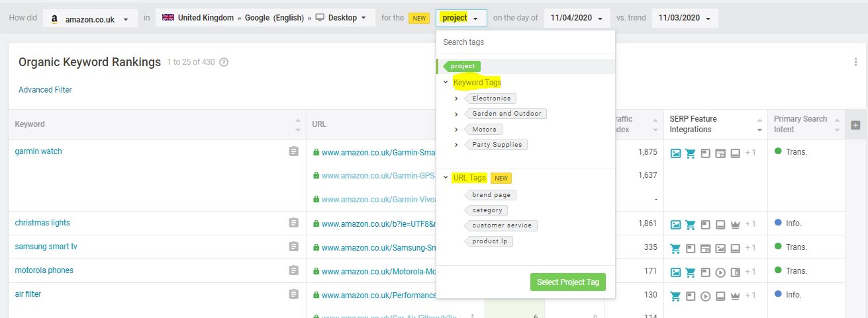Open the Garmin-Vivoa URL link
This screenshot has width=868, height=318.
pyautogui.click(x=379, y=199)
